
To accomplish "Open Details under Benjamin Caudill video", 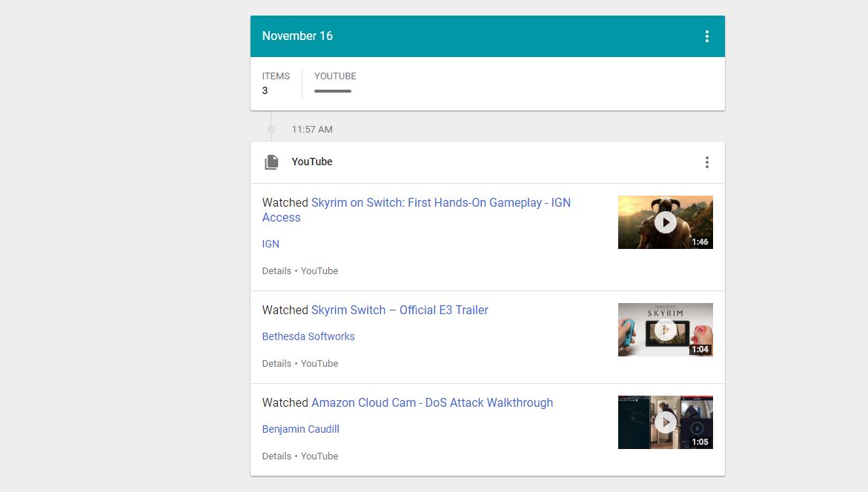I will coord(276,456).
